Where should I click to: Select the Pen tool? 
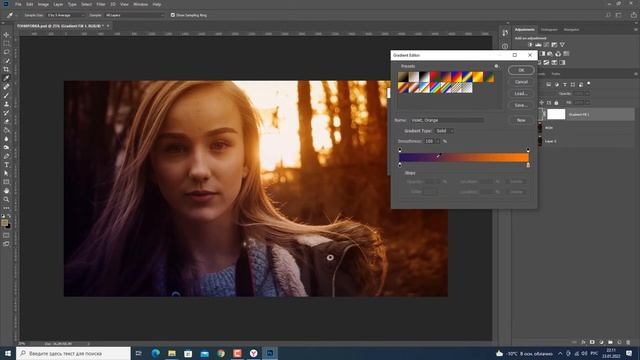(x=7, y=156)
